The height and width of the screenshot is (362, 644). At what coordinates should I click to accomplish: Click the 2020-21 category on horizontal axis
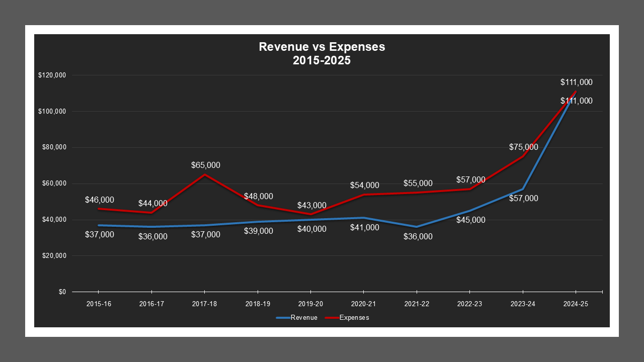tap(364, 304)
